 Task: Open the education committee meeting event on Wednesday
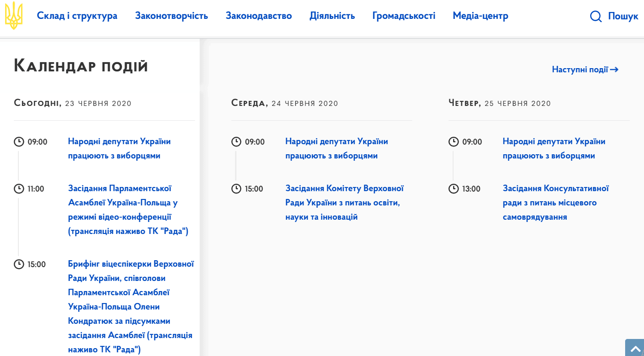(344, 203)
